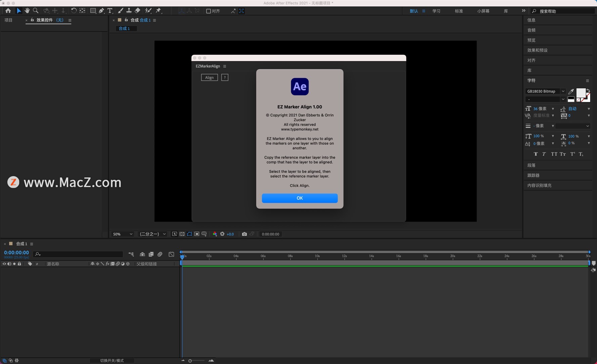Expand hidden workspaces with double chevron

click(523, 11)
